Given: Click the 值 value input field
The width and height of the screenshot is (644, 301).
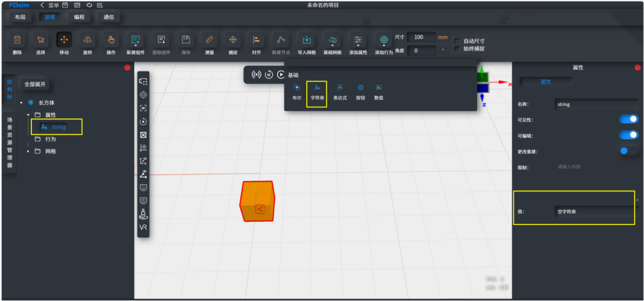Looking at the screenshot, I should (596, 212).
